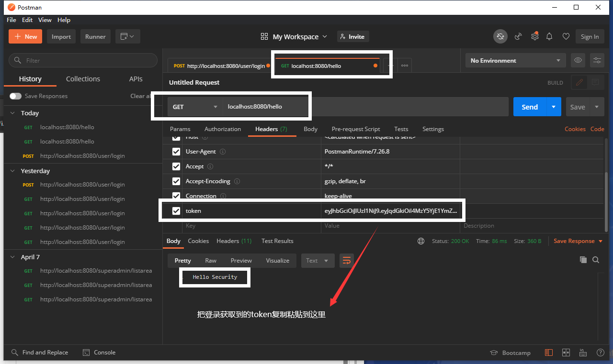Open the Pre-request Script tab
The image size is (613, 364).
[x=356, y=129]
